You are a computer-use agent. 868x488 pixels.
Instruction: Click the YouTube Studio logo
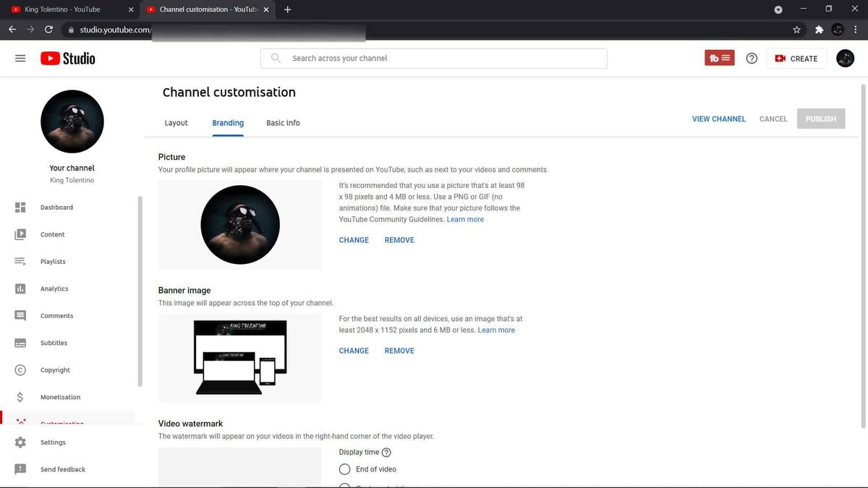pyautogui.click(x=68, y=59)
